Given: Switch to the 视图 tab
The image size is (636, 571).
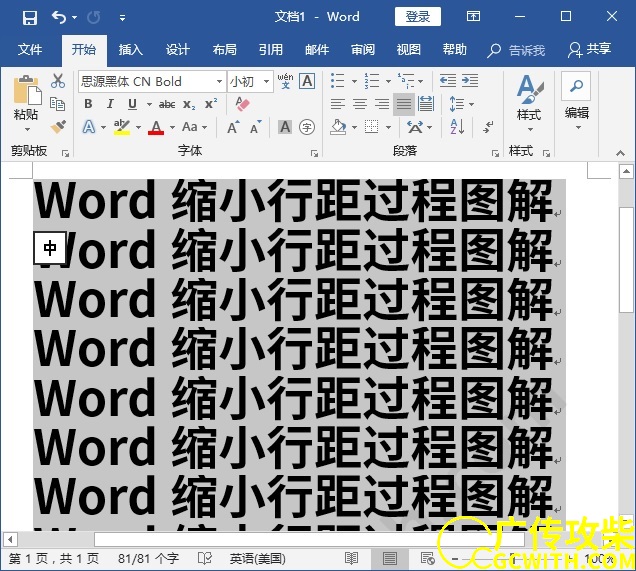Looking at the screenshot, I should pyautogui.click(x=408, y=49).
